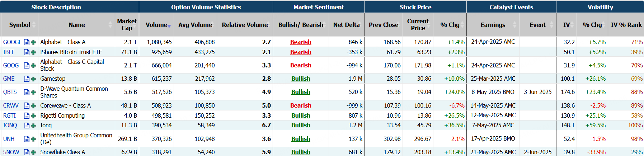Add GME with its green plus icon

[x=33, y=79]
